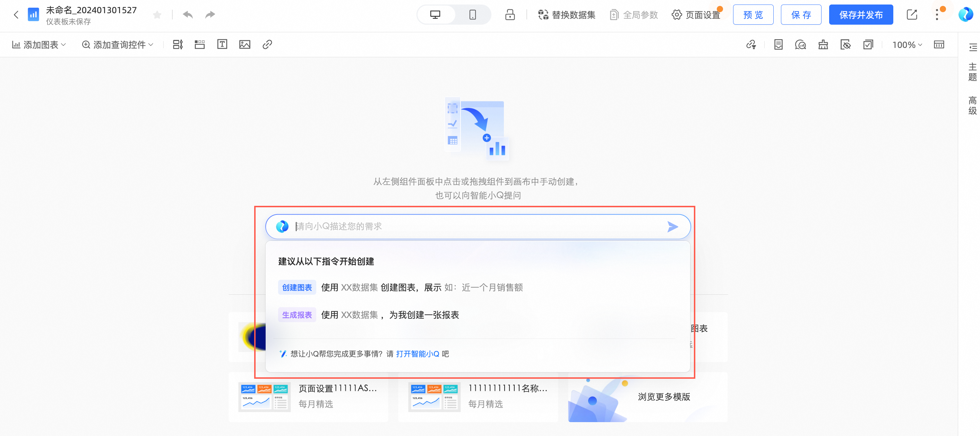This screenshot has height=436, width=980.
Task: Insert a text box component
Action: tap(222, 44)
